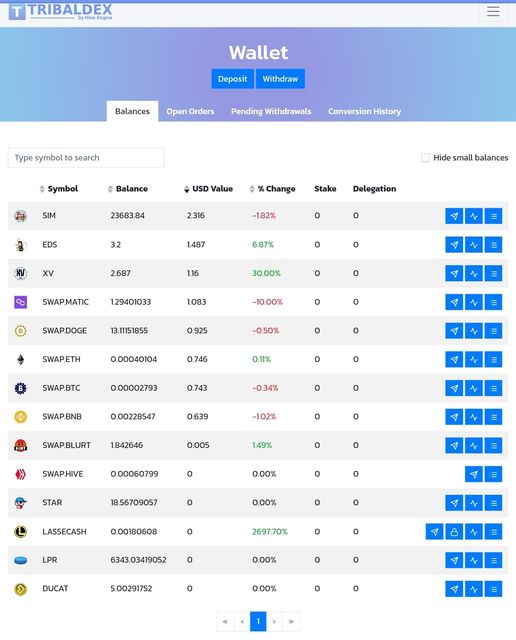
Task: Select page 1 in pagination
Action: pos(258,621)
